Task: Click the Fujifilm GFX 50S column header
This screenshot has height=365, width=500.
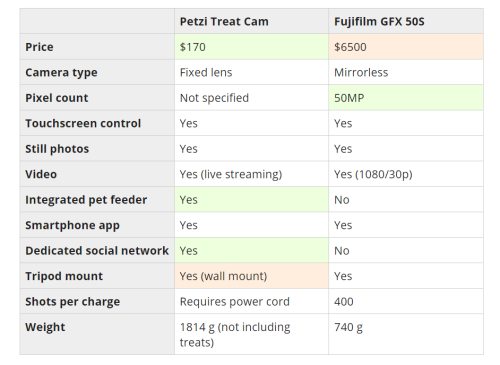Action: click(x=406, y=21)
